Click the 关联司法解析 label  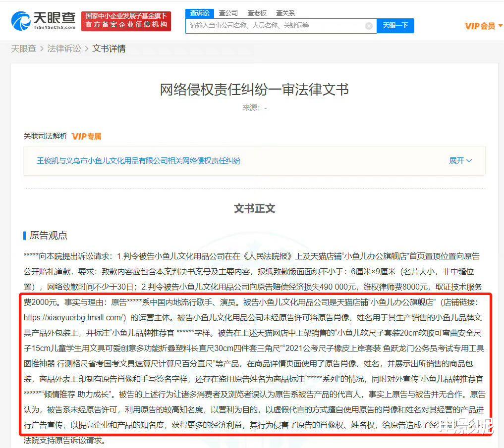pos(45,136)
